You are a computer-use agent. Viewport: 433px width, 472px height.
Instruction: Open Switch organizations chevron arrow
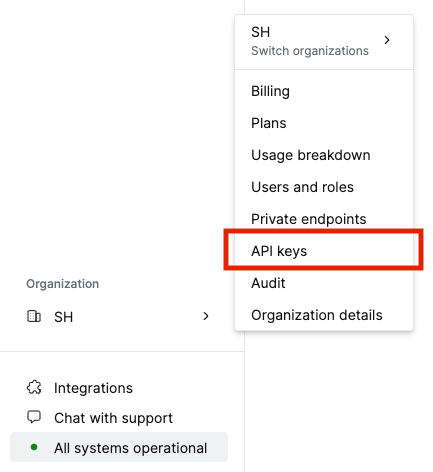coord(387,40)
